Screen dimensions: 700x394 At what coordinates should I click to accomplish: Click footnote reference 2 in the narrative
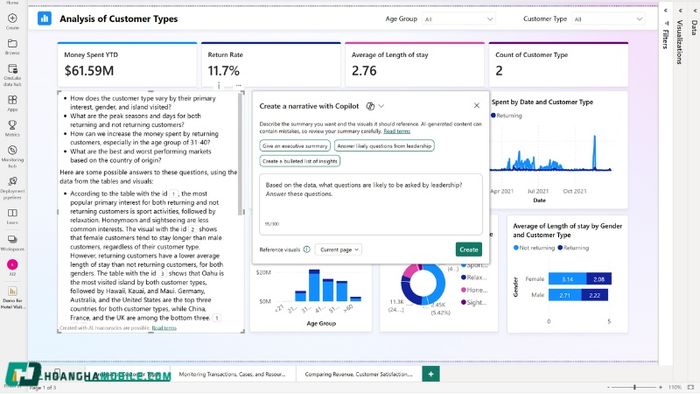click(x=193, y=229)
